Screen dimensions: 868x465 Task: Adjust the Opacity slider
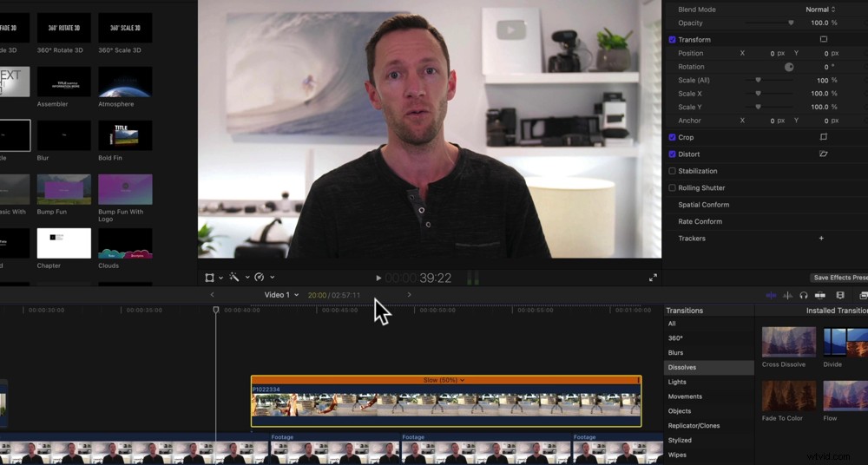coord(769,23)
